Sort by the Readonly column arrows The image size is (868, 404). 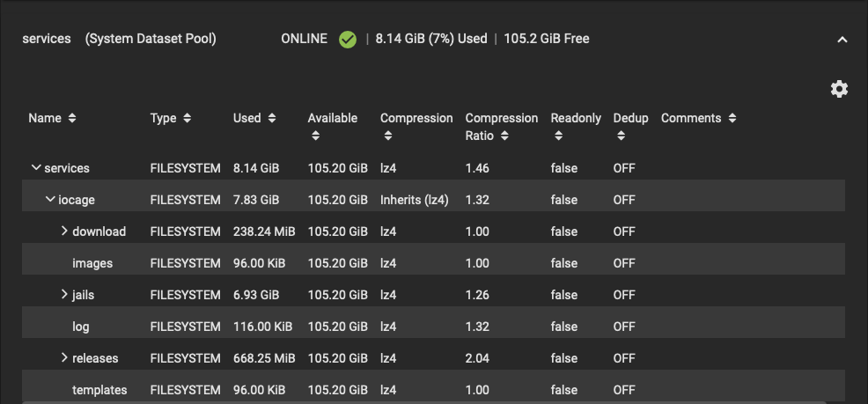coord(558,136)
